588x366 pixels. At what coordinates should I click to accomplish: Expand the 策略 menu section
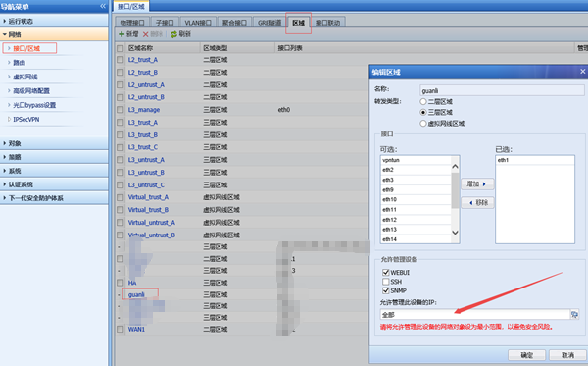[x=54, y=157]
